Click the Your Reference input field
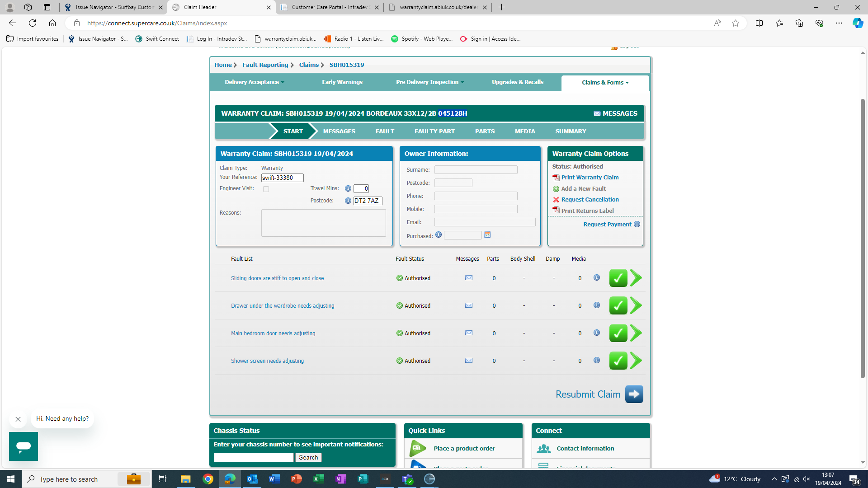This screenshot has width=868, height=488. point(282,178)
